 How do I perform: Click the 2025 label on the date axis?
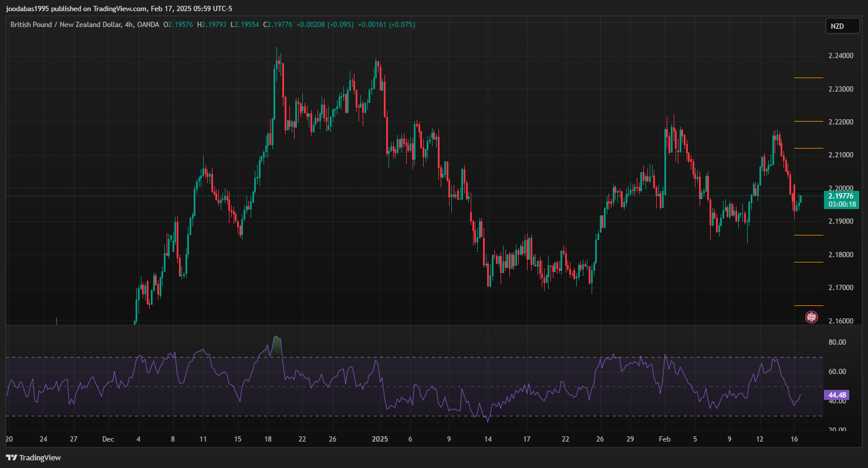[x=380, y=439]
